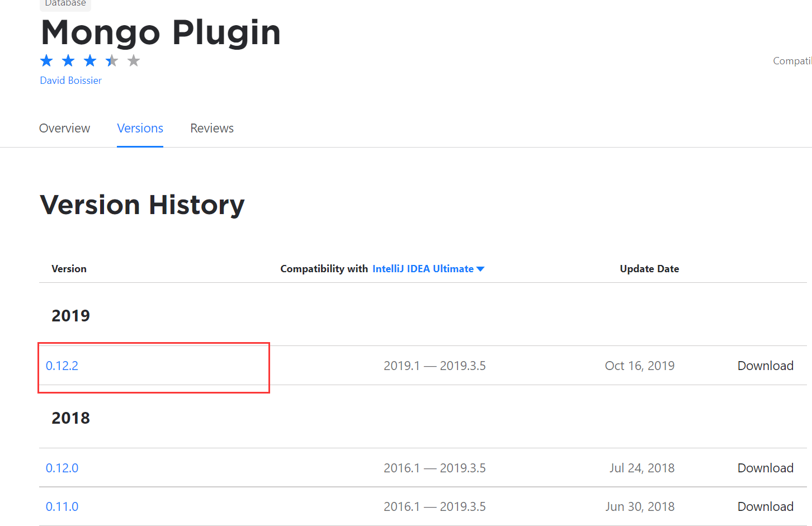The height and width of the screenshot is (526, 812).
Task: Select the Versions tab
Action: tap(140, 128)
